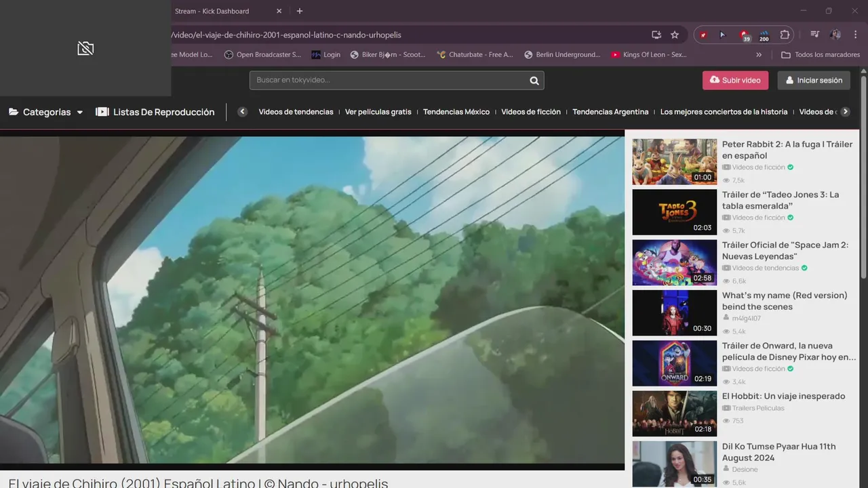Viewport: 868px width, 488px height.
Task: Click the video player to play/pause
Action: tap(312, 300)
